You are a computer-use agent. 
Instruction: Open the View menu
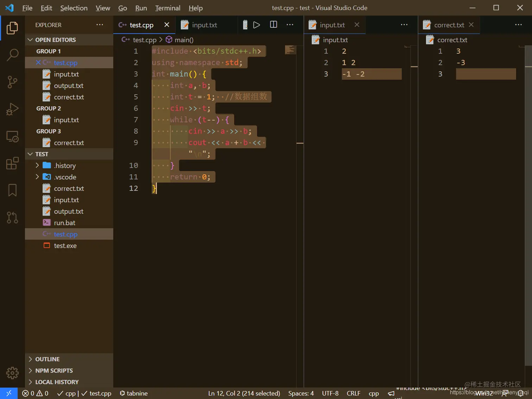(x=103, y=8)
